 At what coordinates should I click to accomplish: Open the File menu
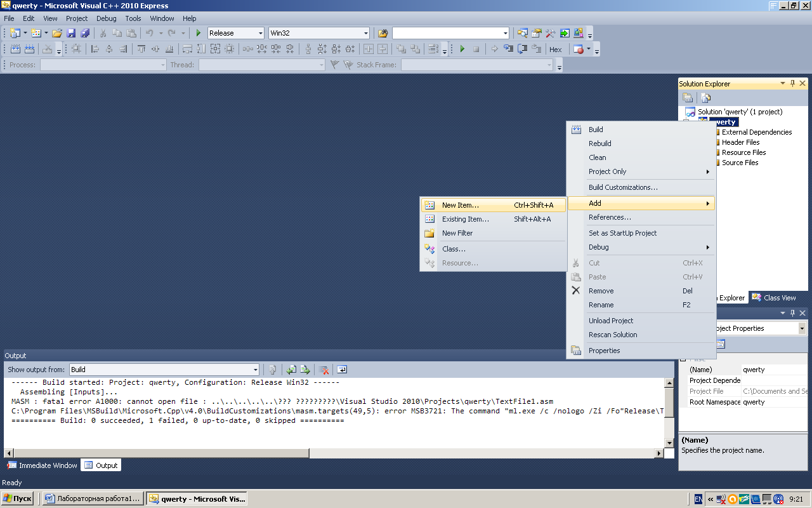click(9, 18)
